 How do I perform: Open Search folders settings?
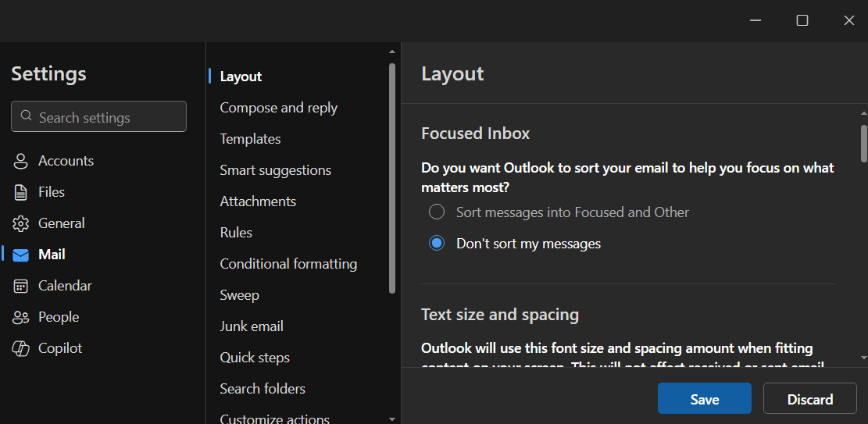tap(263, 389)
